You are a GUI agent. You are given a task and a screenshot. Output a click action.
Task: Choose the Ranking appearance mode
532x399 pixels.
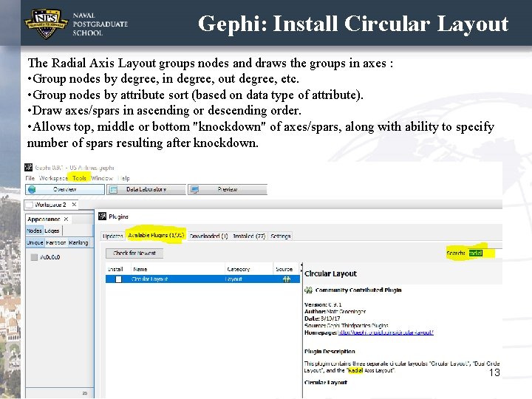[78, 242]
